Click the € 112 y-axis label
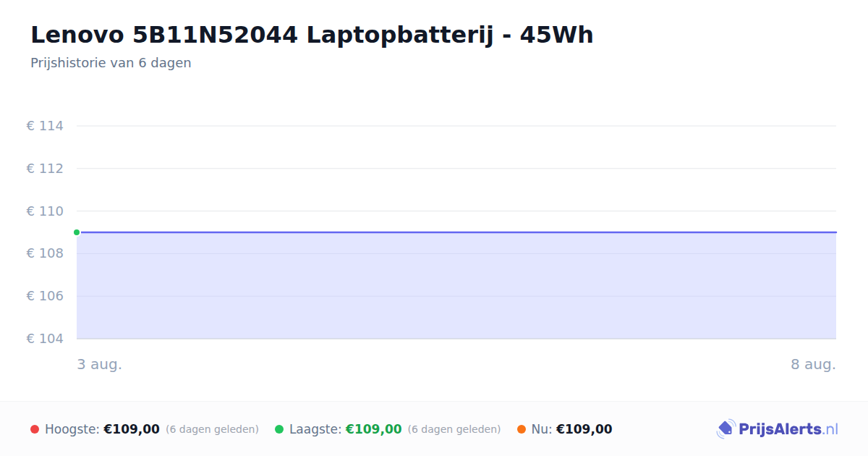The width and height of the screenshot is (868, 456). click(x=45, y=169)
